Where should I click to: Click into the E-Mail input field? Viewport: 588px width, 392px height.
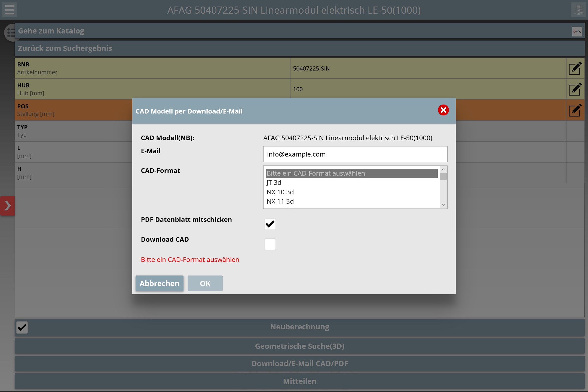click(355, 154)
